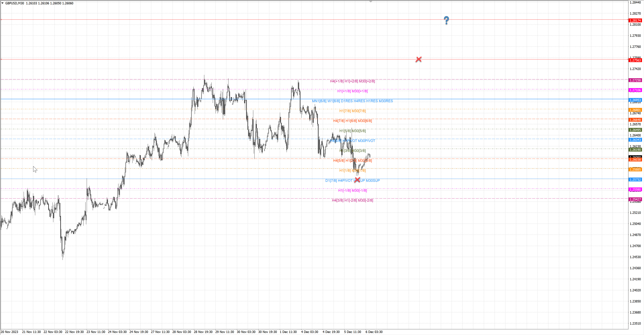Open the GBPUSD,M30 chart dropdown arrow

[3, 3]
